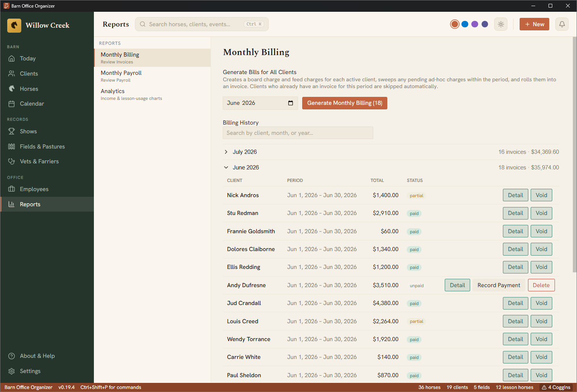Click the TOTAL column header
This screenshot has width=577, height=392.
click(377, 180)
